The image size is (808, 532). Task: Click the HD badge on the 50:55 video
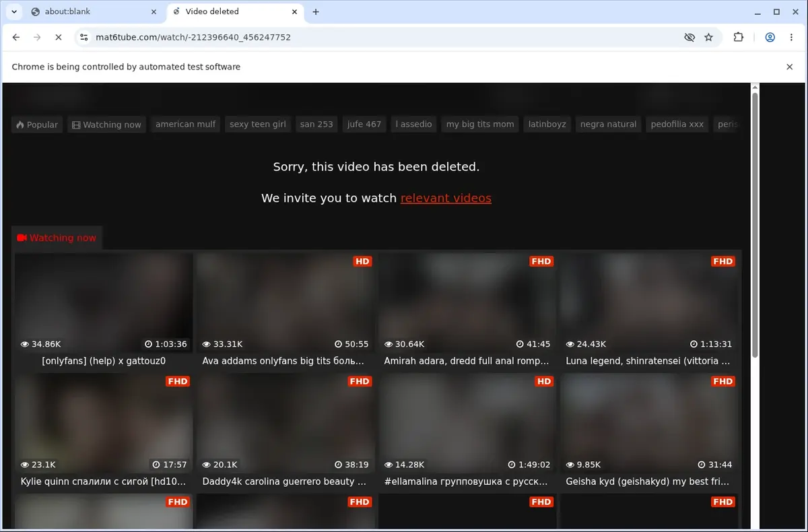(362, 261)
